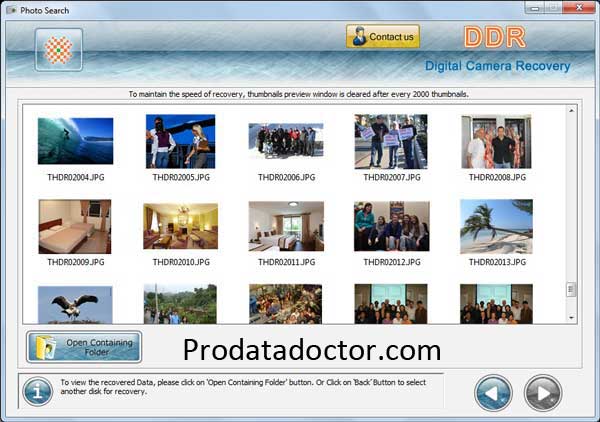Click the information icon
Image resolution: width=600 pixels, height=422 pixels.
point(38,391)
